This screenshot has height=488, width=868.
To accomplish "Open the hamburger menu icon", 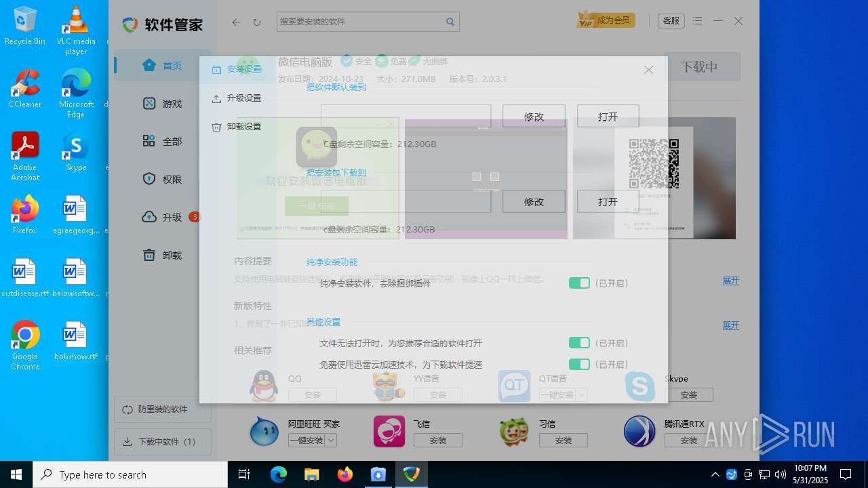I will [698, 21].
